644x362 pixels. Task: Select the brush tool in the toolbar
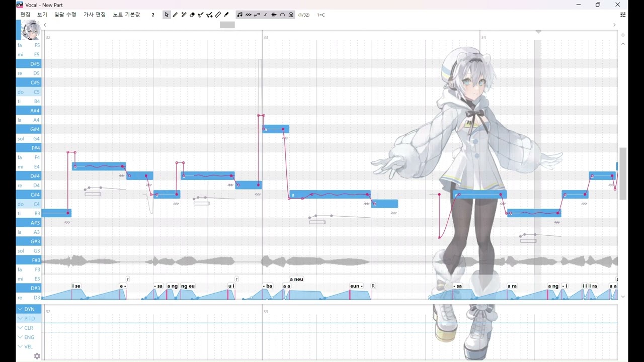click(226, 15)
